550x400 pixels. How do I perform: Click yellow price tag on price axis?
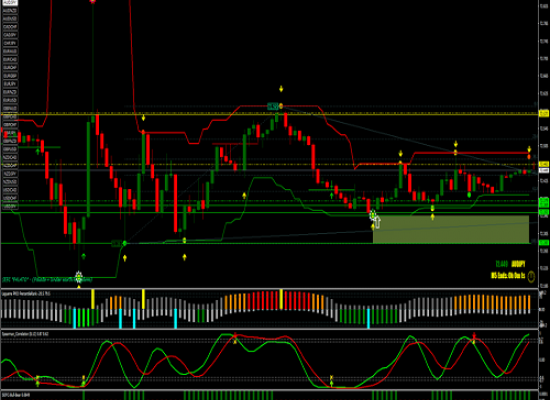tap(544, 113)
